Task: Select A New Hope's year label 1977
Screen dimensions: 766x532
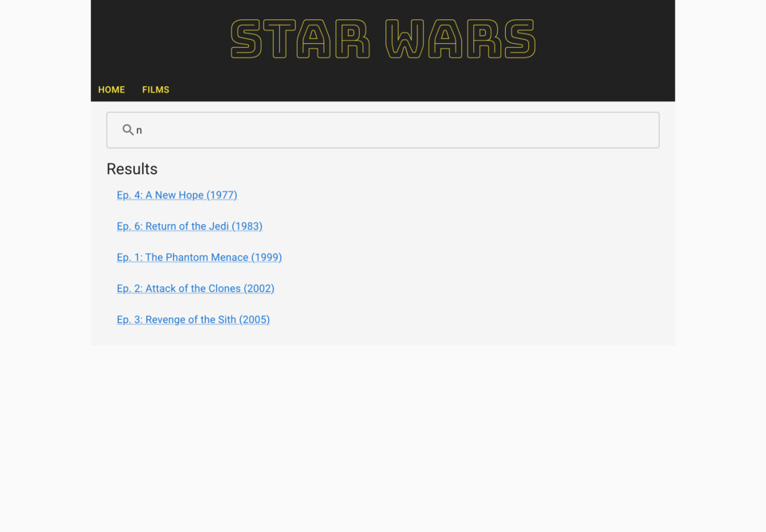Action: point(222,195)
